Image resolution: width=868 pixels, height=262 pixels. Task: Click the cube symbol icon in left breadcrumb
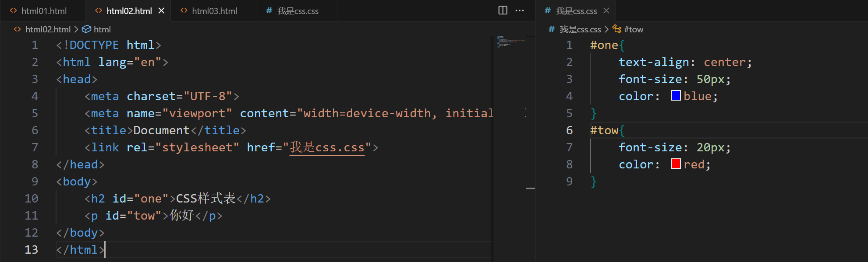coord(87,29)
